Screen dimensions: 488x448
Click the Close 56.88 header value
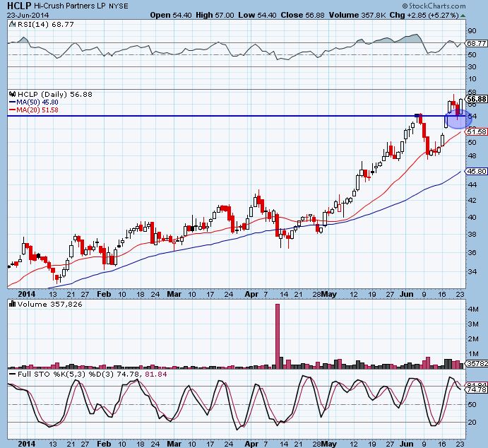point(302,15)
